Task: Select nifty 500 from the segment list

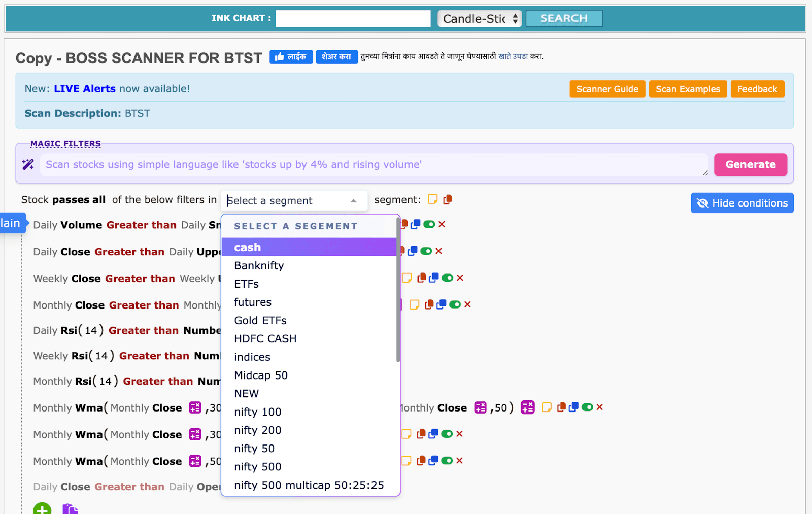Action: pyautogui.click(x=258, y=466)
